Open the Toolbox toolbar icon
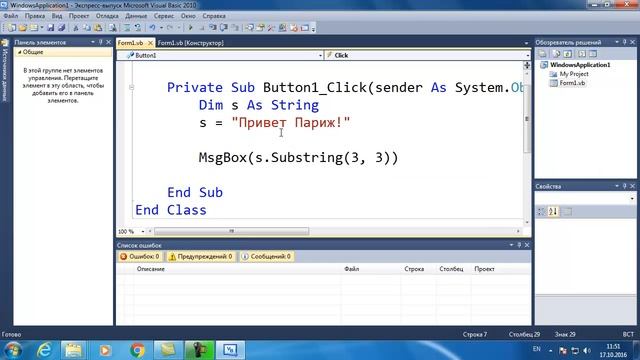The image size is (640, 360). [271, 28]
